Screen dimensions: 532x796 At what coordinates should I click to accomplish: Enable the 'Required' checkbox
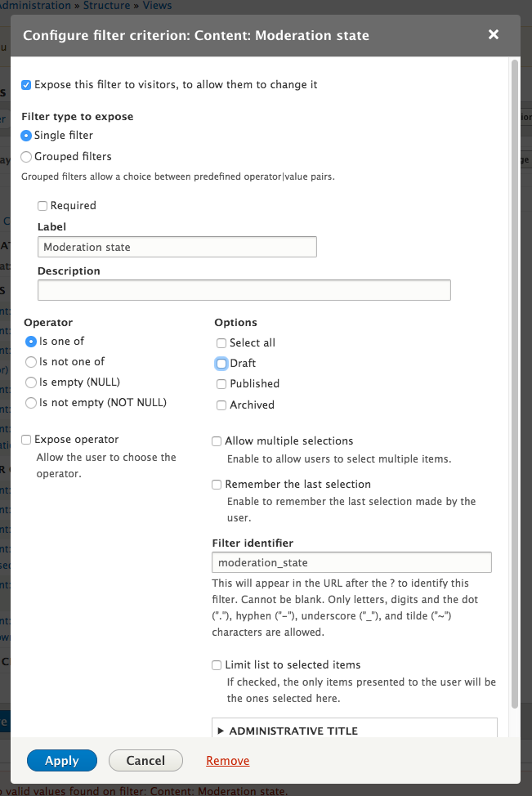42,205
